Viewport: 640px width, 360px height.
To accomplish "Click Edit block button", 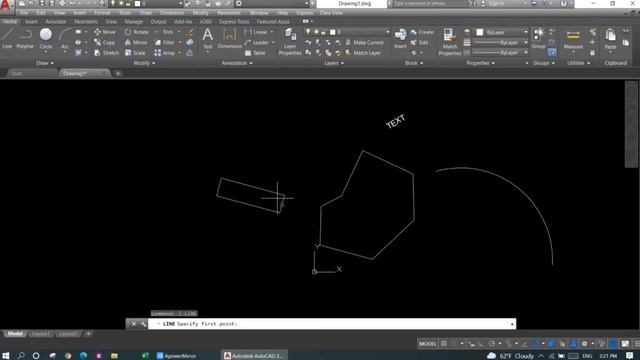I will coord(420,42).
